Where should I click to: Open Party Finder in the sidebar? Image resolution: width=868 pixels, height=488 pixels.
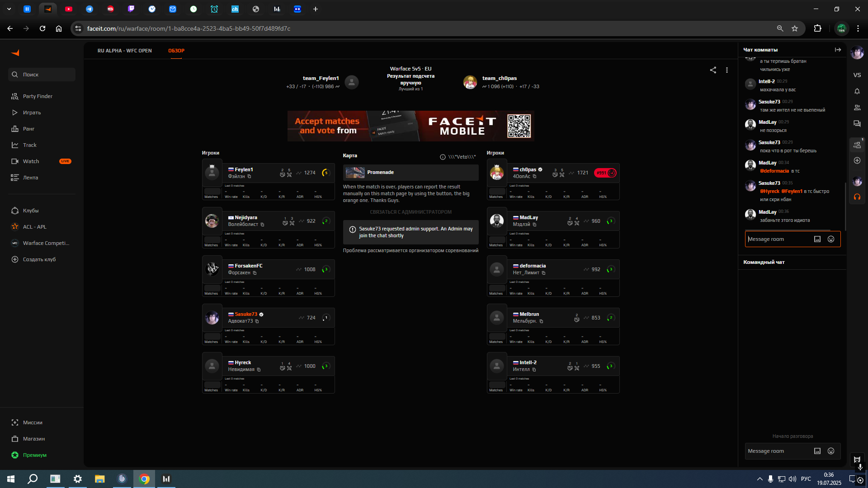tap(38, 96)
